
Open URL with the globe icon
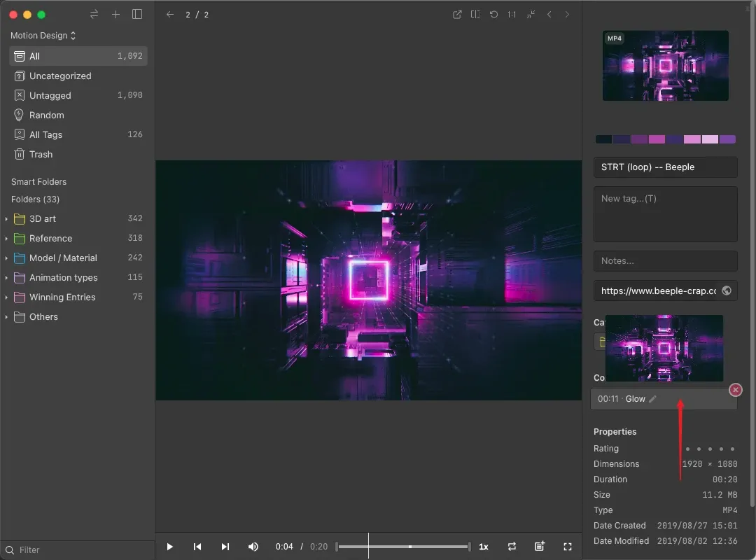point(727,291)
